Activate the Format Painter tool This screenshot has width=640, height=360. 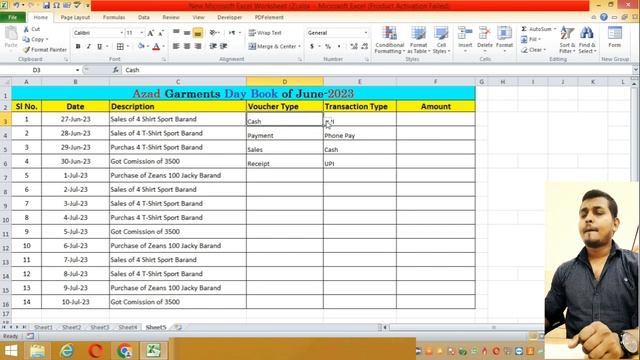click(x=45, y=50)
